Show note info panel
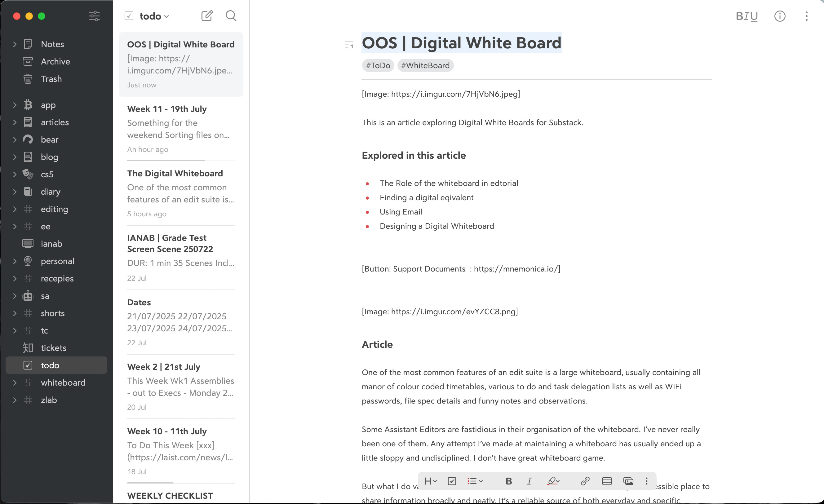824x504 pixels. pos(780,16)
